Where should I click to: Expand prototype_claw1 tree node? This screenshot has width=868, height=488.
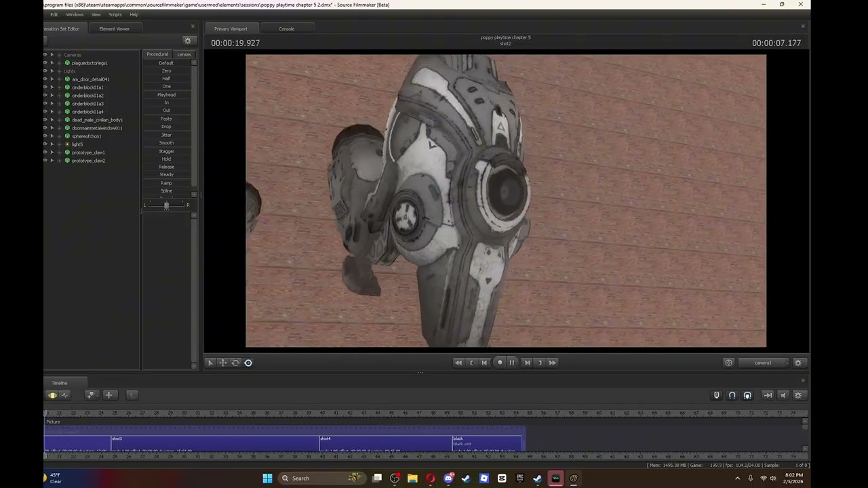tap(59, 152)
